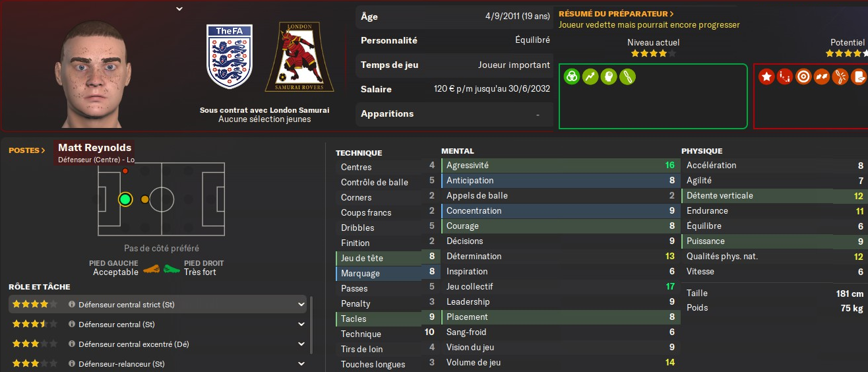The image size is (868, 372).
Task: Expand the Défenseur-relanceur (St) chevron
Action: coord(301,364)
